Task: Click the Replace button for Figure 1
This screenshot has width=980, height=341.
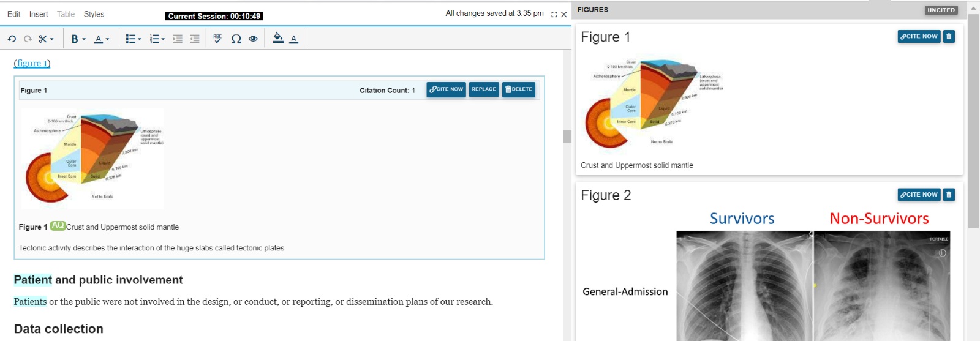Action: point(484,89)
